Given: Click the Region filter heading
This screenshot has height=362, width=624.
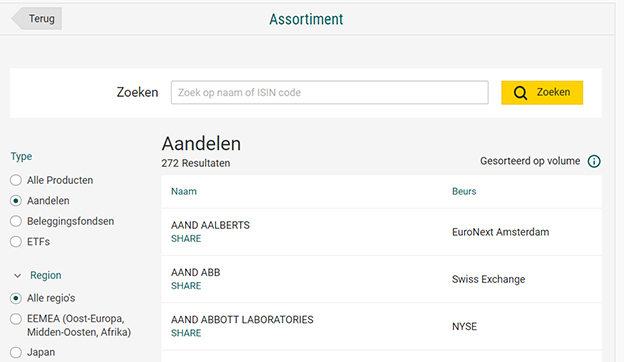Looking at the screenshot, I should coord(46,275).
